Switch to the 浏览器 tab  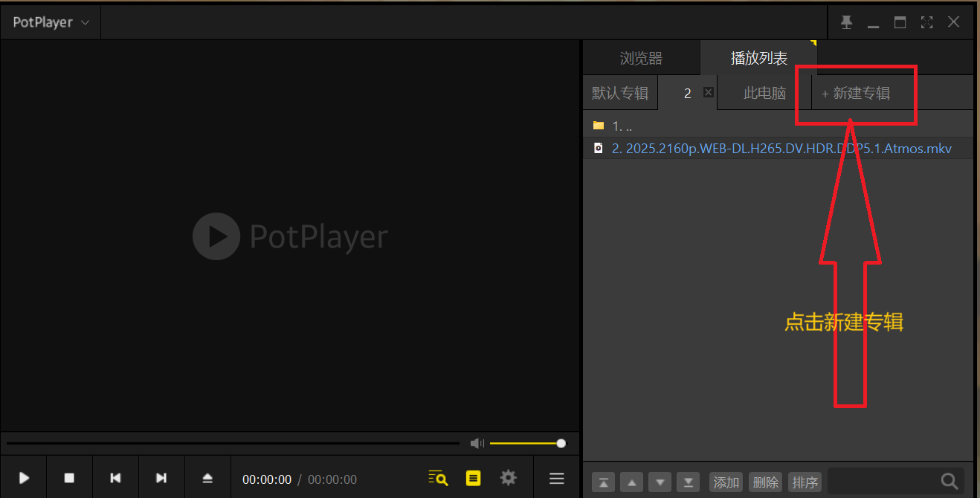coord(641,58)
